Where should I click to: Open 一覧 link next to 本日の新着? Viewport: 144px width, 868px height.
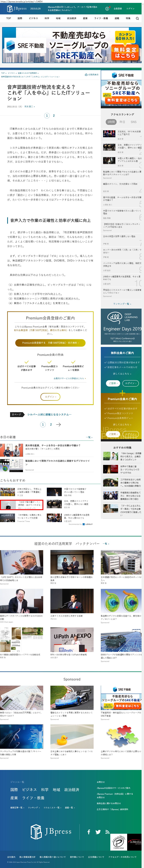[x=89, y=437]
